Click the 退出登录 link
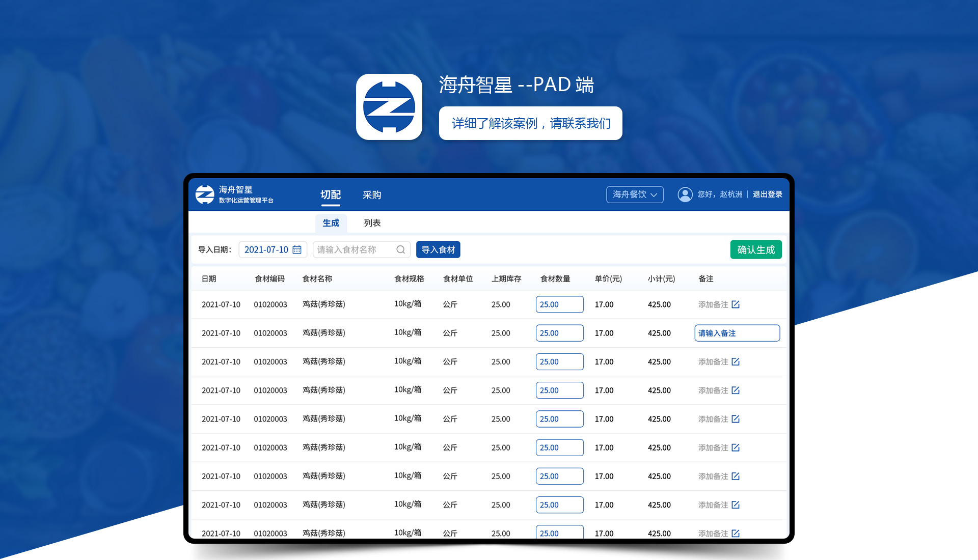The height and width of the screenshot is (560, 978). click(767, 194)
